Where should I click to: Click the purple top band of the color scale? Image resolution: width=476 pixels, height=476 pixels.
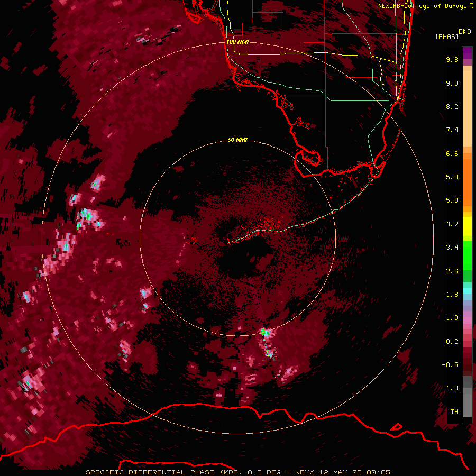467,53
